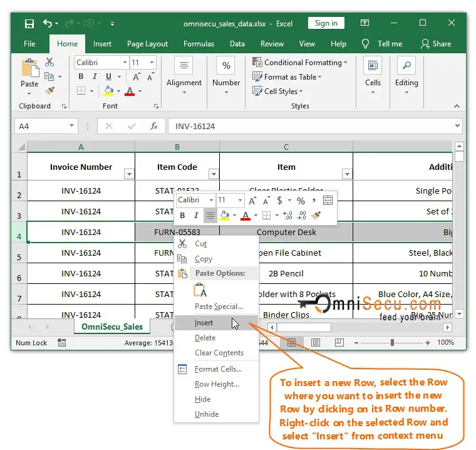Open the Formulas ribbon tab
476x450 pixels.
point(198,44)
